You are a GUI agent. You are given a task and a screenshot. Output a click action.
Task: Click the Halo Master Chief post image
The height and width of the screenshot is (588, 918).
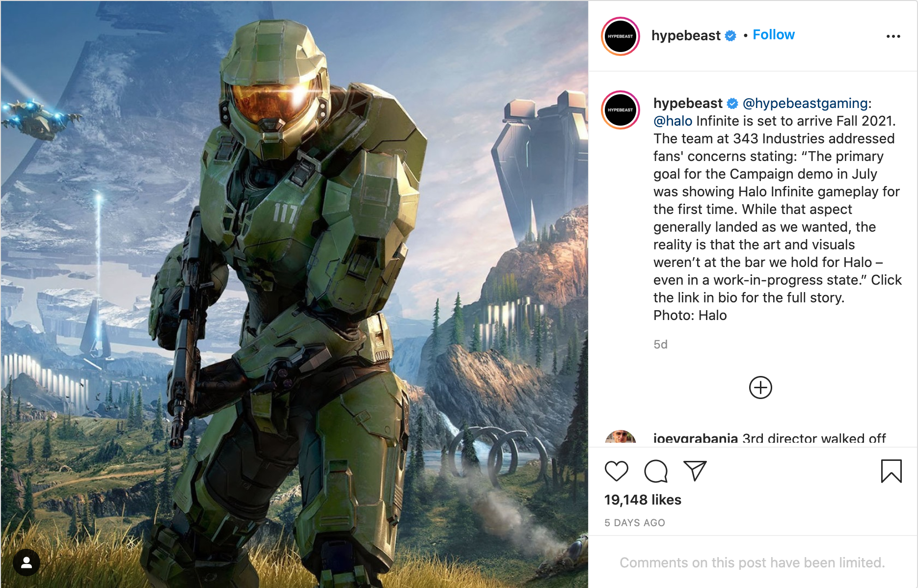[295, 294]
